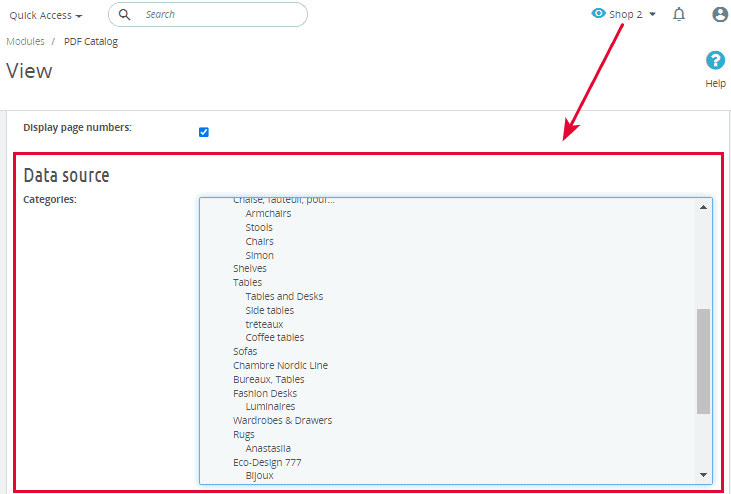Select Chambre Nordic Line category
This screenshot has height=494, width=731.
coord(280,366)
